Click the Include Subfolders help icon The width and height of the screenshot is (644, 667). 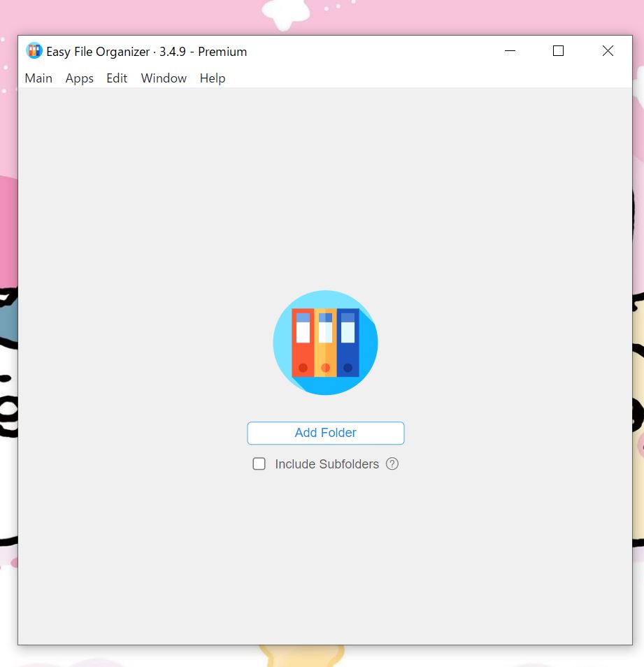(x=392, y=464)
